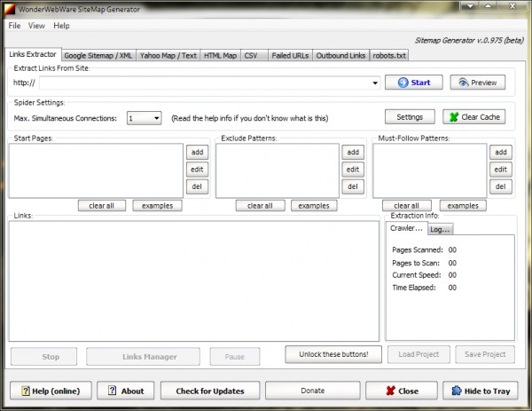Image resolution: width=532 pixels, height=411 pixels.
Task: Open the File menu
Action: pos(14,26)
